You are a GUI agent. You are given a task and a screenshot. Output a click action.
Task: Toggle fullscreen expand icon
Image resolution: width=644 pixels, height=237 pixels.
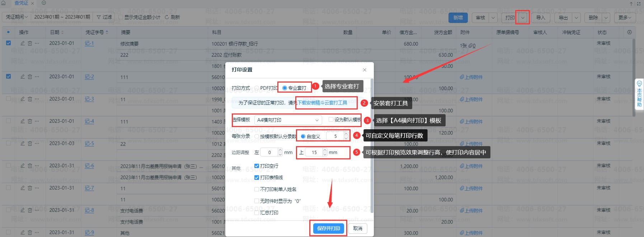click(639, 4)
